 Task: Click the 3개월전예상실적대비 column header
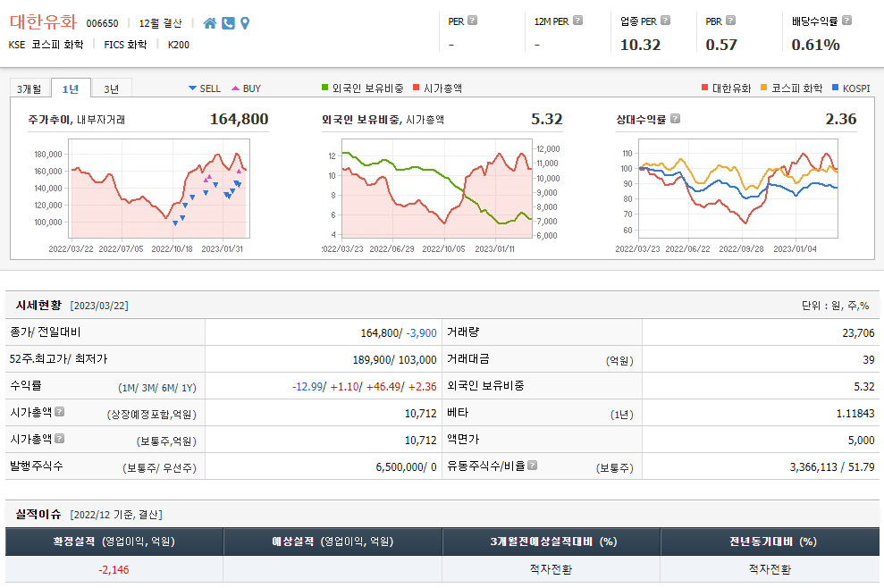551,542
